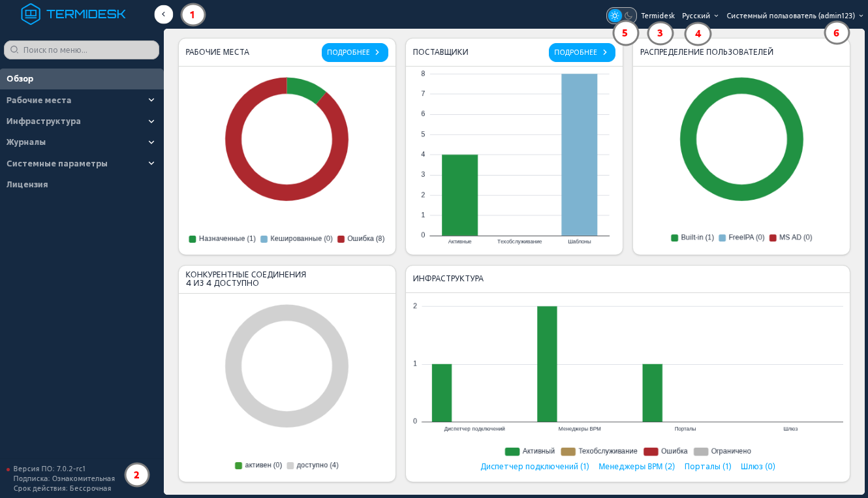Toggle Ошибка legend in Инфраструктура chart
868x498 pixels.
666,452
